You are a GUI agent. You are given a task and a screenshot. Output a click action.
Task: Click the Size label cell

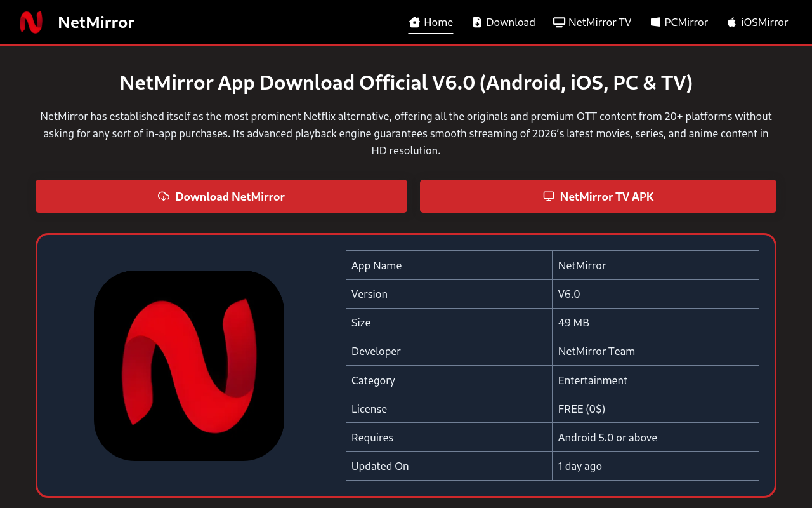tap(449, 323)
